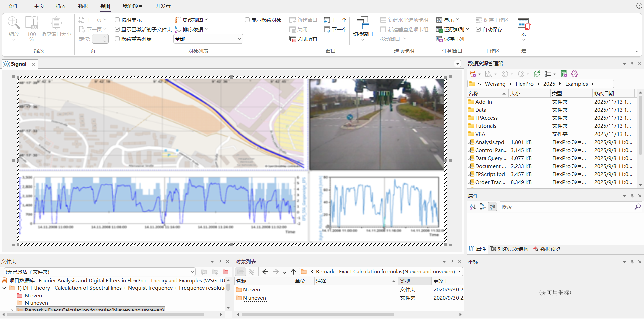Image resolution: width=644 pixels, height=319 pixels.
Task: Enable the Show by Group checkbox
Action: click(117, 20)
